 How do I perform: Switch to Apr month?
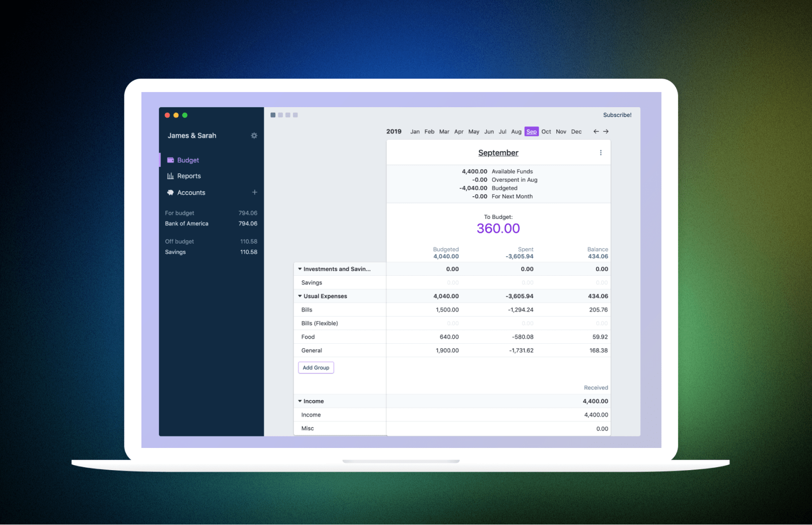tap(459, 132)
